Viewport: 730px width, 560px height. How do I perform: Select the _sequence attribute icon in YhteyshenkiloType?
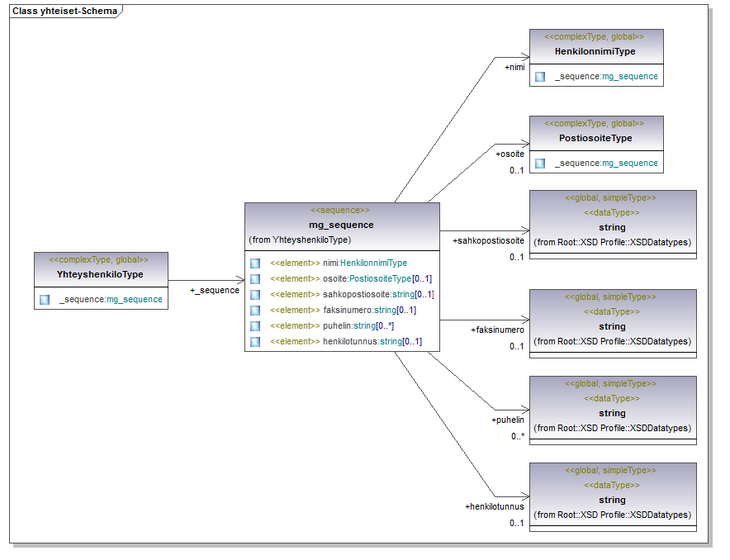[x=45, y=299]
